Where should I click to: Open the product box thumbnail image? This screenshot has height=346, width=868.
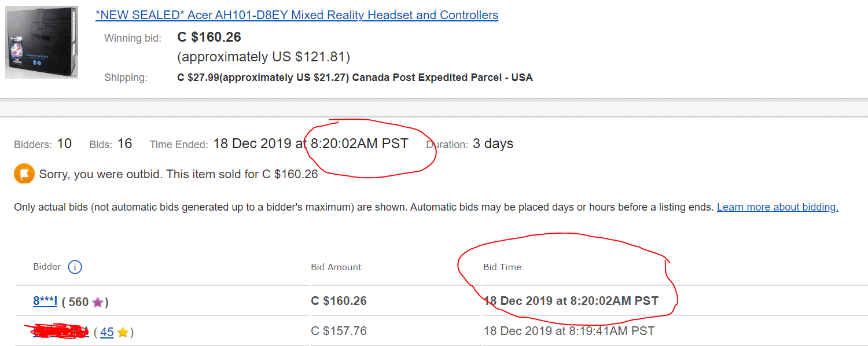tap(41, 41)
